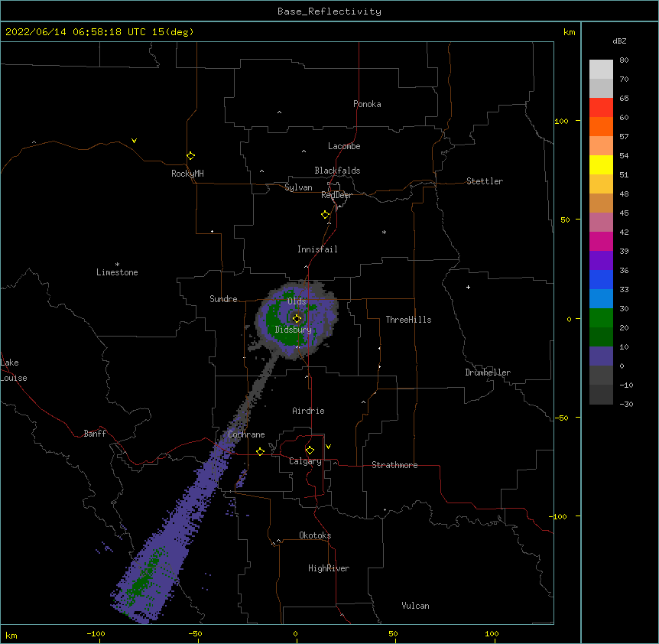Select the magenta 42 dBZ legend swatch

coord(601,241)
